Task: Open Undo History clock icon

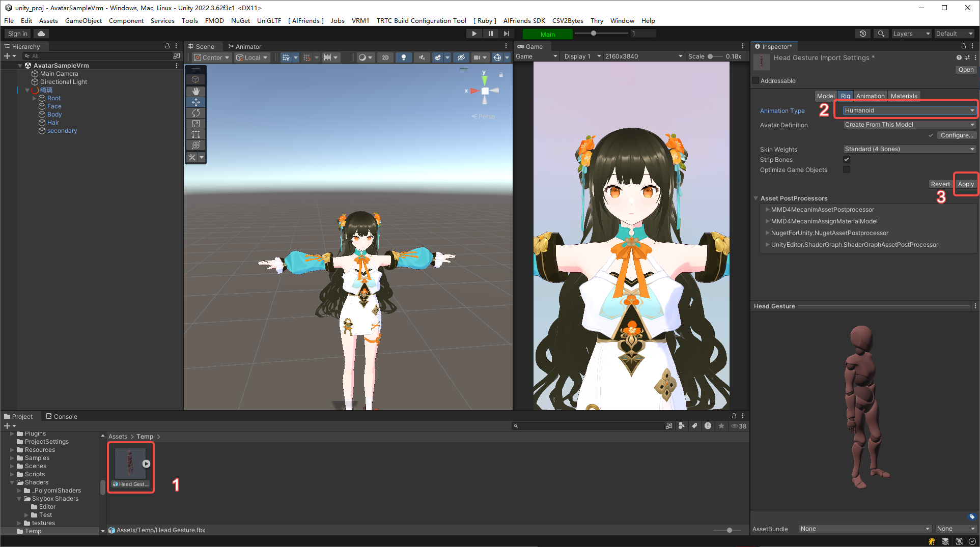Action: point(862,34)
